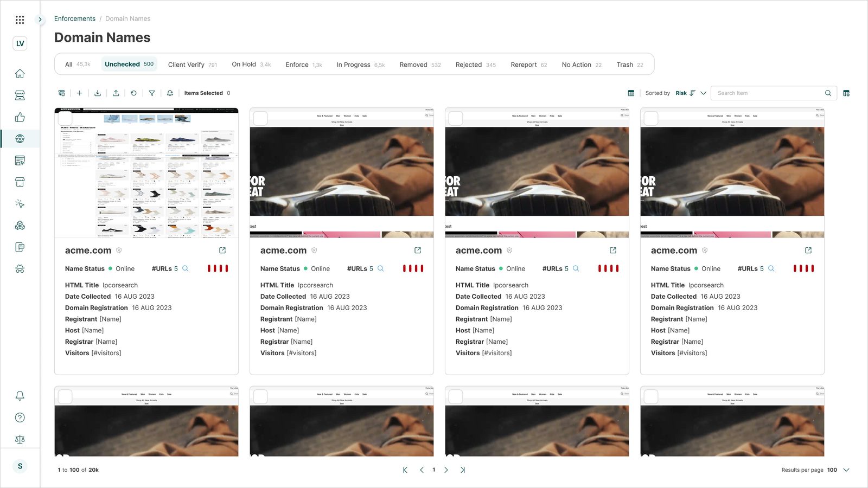The height and width of the screenshot is (488, 868).
Task: Open the mobile storefront sidebar icon
Action: [20, 182]
